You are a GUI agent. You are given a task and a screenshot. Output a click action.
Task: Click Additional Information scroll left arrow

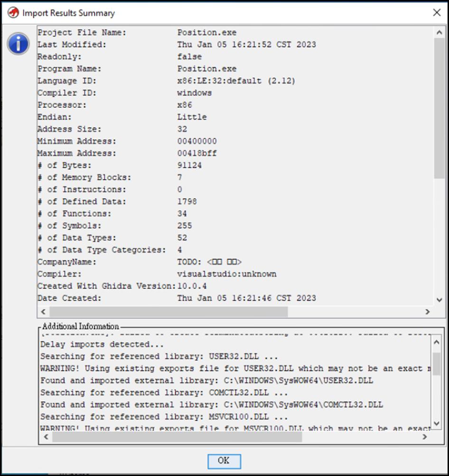(x=46, y=437)
